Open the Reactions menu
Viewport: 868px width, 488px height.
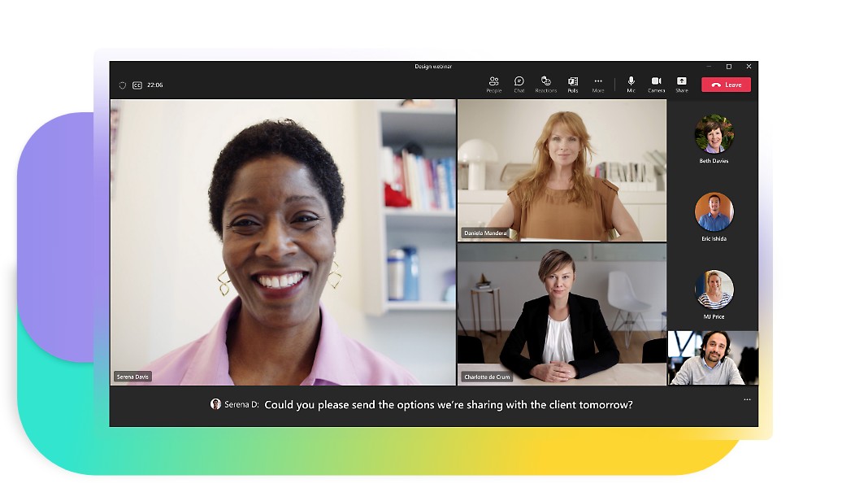(x=545, y=84)
